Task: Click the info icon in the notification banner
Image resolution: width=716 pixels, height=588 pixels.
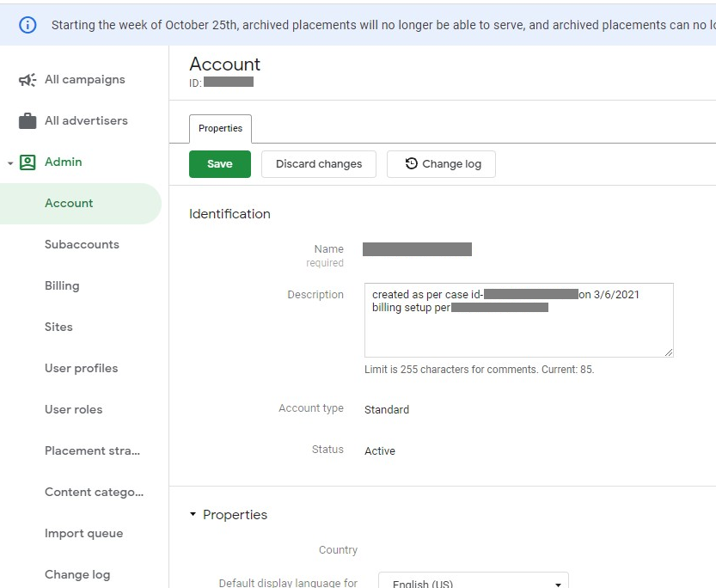Action: click(x=28, y=25)
